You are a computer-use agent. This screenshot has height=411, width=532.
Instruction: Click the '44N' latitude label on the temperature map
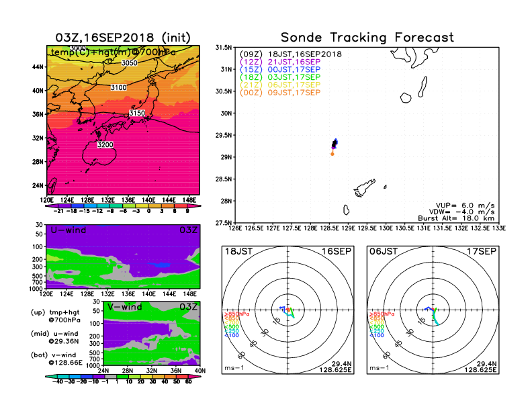[38, 67]
